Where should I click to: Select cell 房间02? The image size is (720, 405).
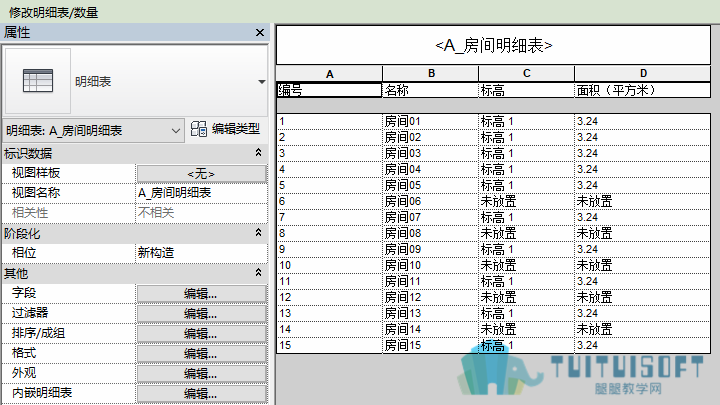click(x=431, y=137)
